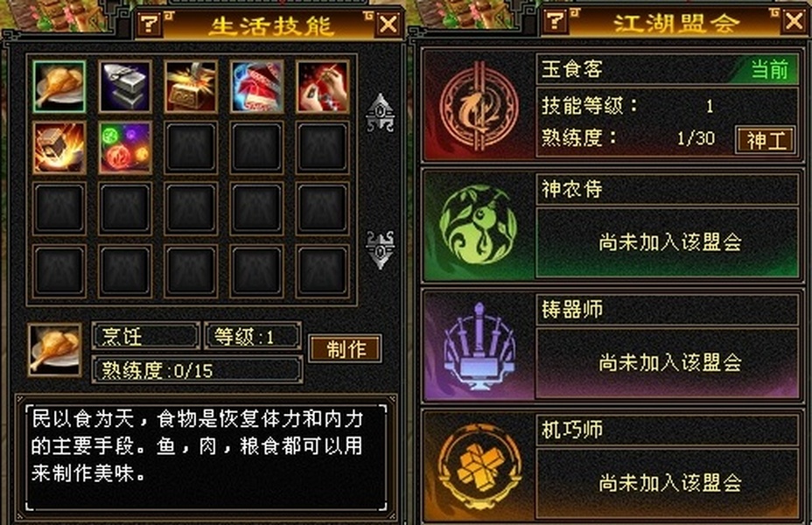Click the orange 机巧师 guild emblem
The height and width of the screenshot is (525, 812).
click(479, 466)
